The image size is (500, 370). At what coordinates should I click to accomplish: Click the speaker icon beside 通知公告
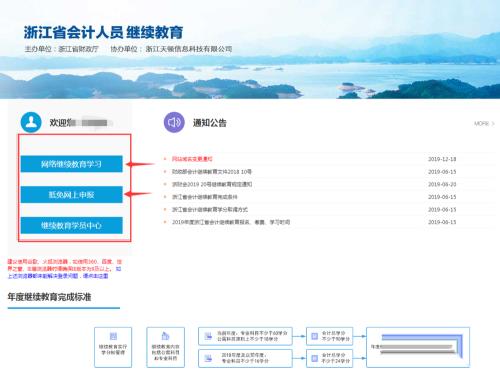(x=174, y=122)
